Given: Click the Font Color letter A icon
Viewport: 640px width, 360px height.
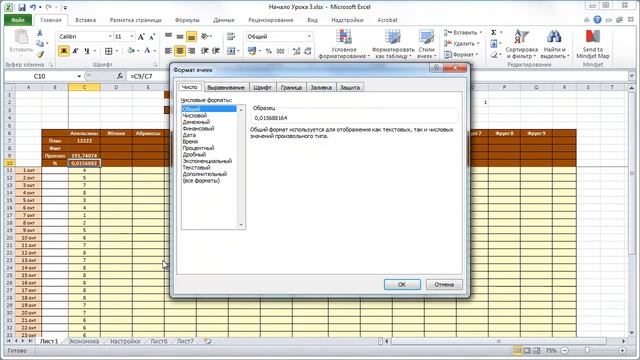Looking at the screenshot, I should [x=147, y=51].
